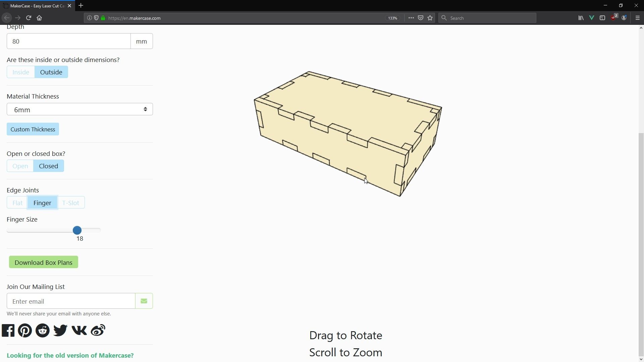Open the Reddit icon link
The height and width of the screenshot is (362, 644).
pos(43,330)
